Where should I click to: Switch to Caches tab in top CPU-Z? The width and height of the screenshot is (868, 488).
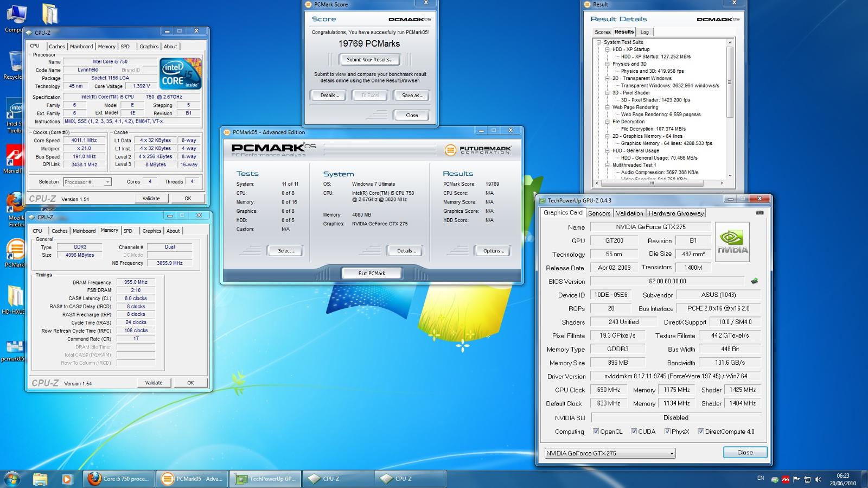pos(56,47)
